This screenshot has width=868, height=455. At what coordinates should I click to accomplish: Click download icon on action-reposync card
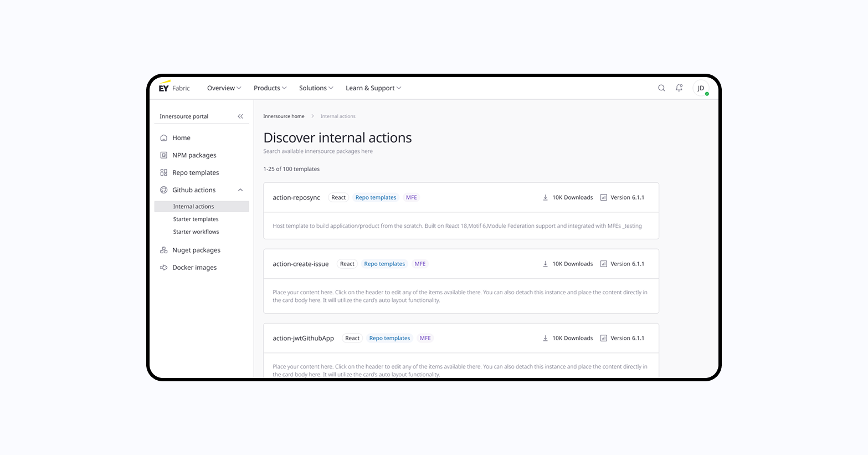tap(545, 198)
